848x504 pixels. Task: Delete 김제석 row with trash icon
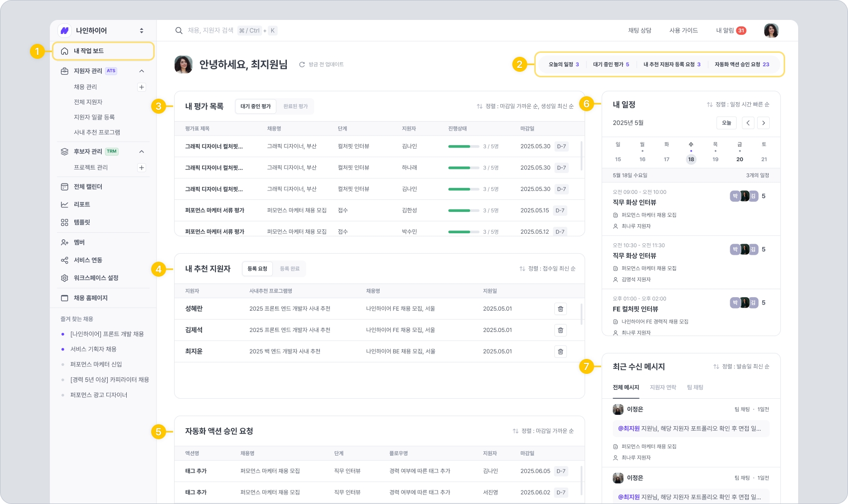click(x=561, y=331)
